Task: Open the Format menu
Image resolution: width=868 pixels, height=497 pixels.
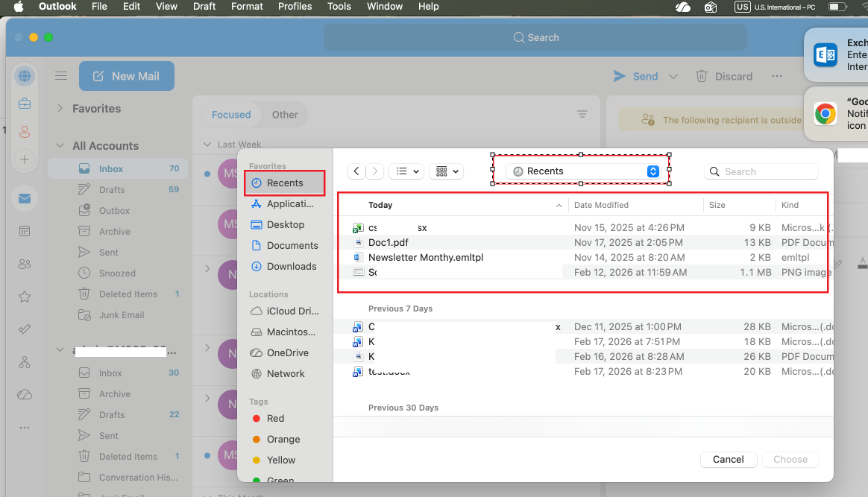Action: coord(247,7)
